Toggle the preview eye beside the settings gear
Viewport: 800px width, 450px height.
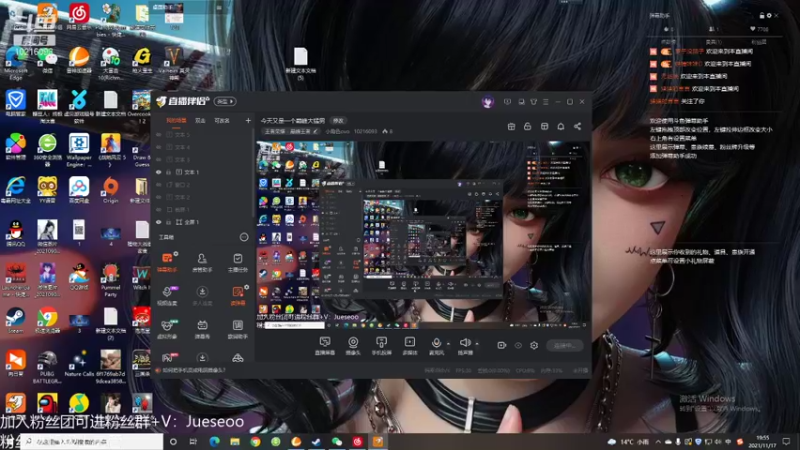(x=518, y=345)
